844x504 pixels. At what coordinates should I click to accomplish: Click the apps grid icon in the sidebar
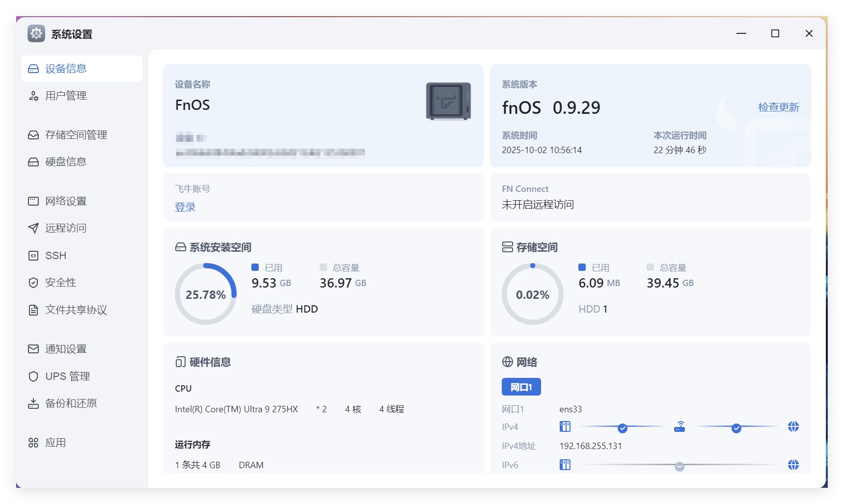33,443
